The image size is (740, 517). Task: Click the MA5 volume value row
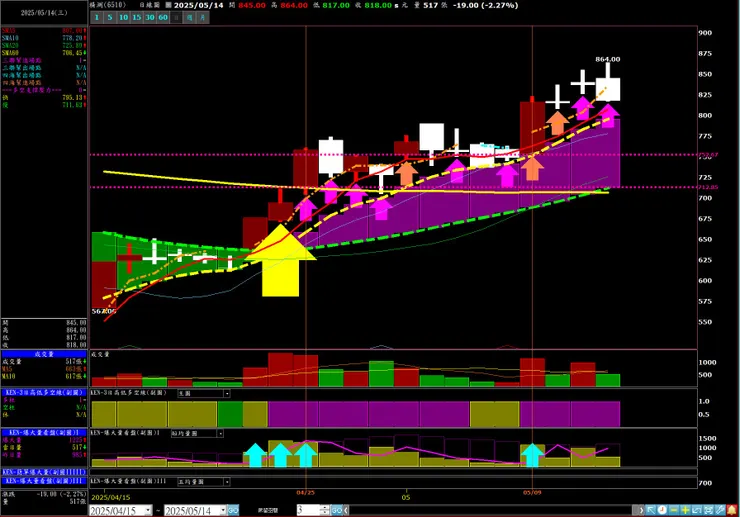(x=44, y=369)
